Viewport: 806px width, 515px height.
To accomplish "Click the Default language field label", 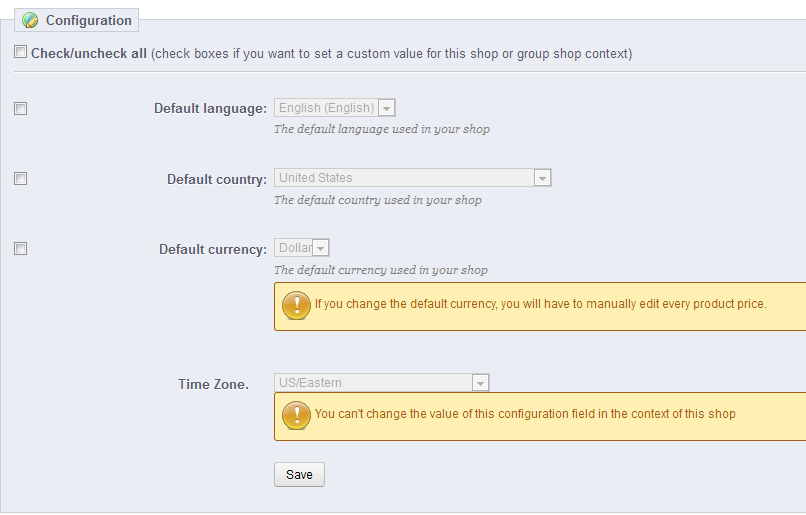I will coord(210,109).
